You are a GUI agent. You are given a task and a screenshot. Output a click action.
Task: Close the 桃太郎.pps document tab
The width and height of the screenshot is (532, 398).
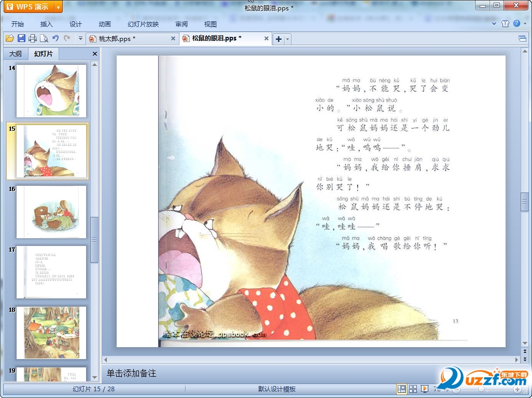point(173,38)
